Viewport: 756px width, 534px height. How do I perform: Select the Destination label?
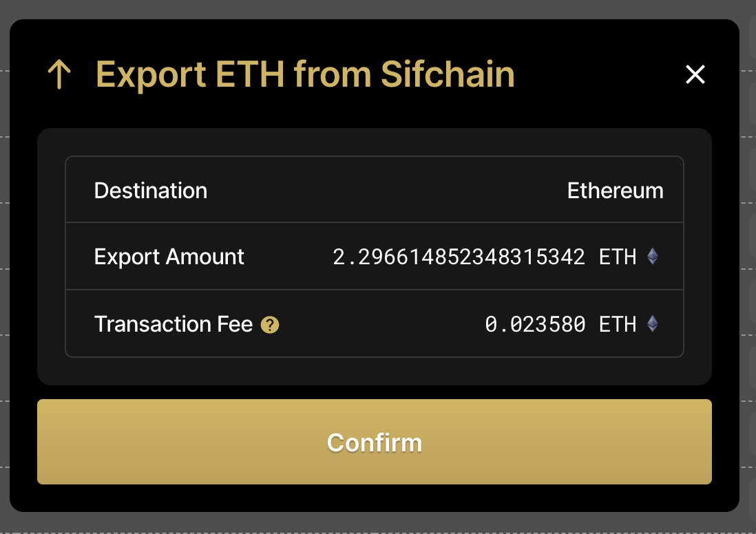(x=151, y=191)
